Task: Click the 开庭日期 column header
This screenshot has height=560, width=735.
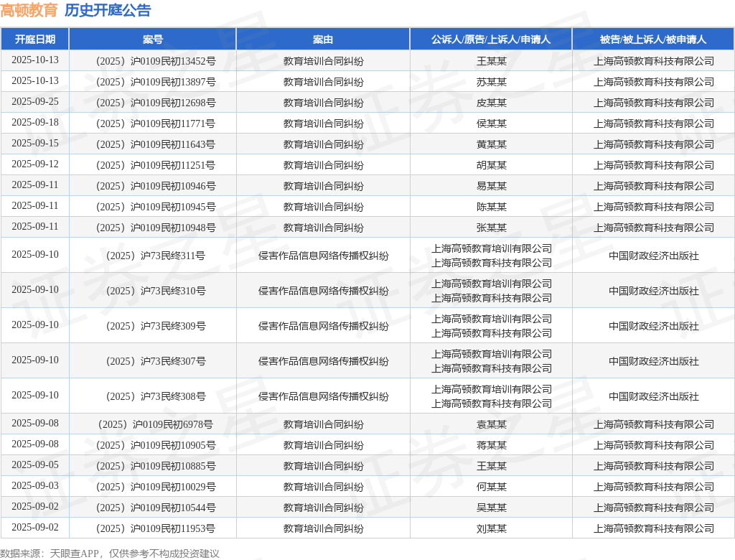Action: click(35, 39)
